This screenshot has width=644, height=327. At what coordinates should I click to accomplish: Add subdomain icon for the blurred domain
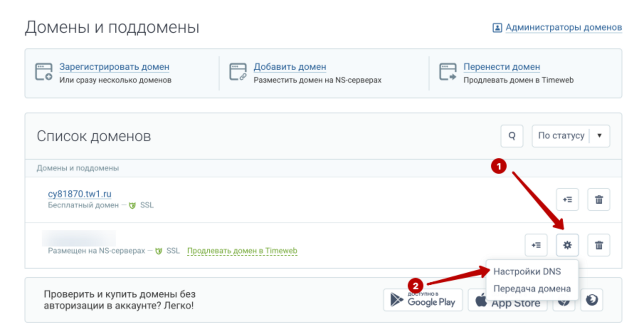[x=536, y=245]
